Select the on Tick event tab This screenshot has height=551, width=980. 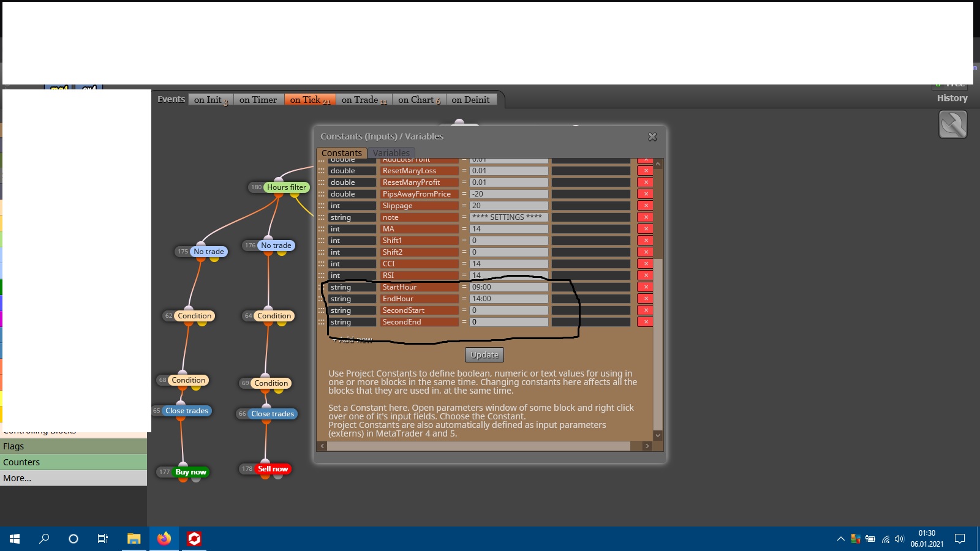click(310, 100)
